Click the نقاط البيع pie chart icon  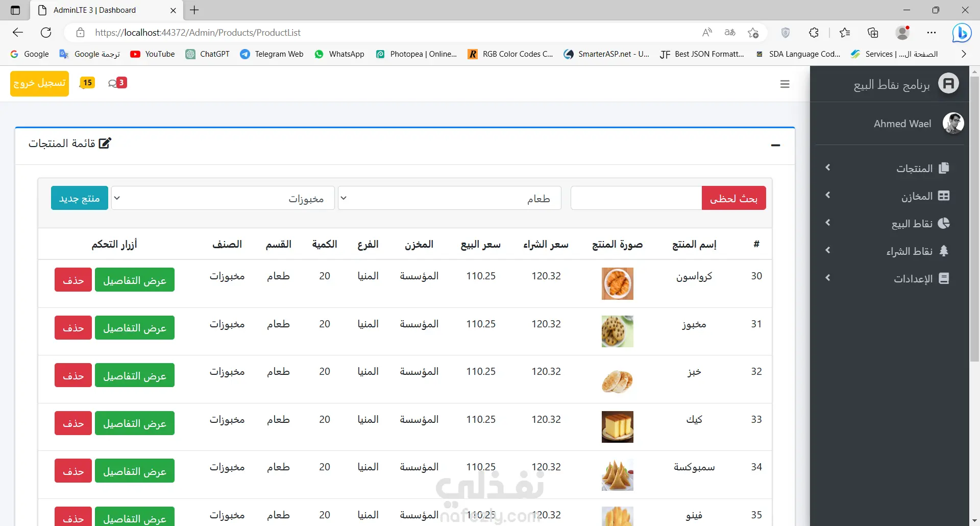click(x=944, y=223)
